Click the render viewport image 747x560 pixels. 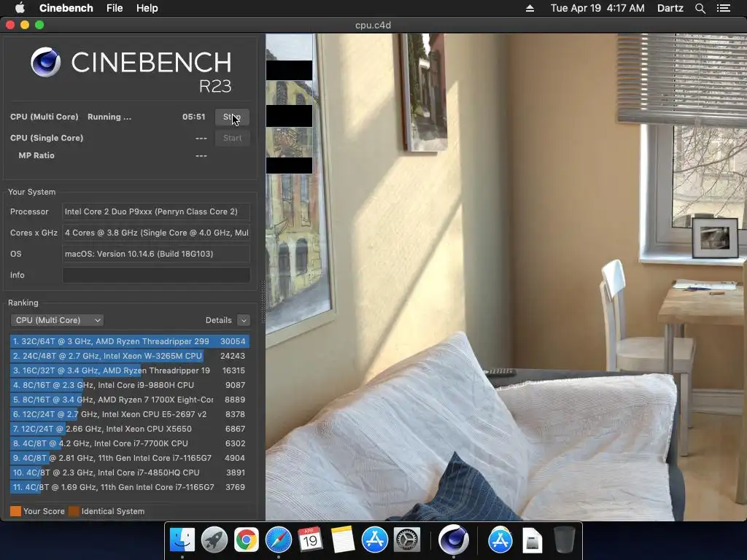(506, 276)
